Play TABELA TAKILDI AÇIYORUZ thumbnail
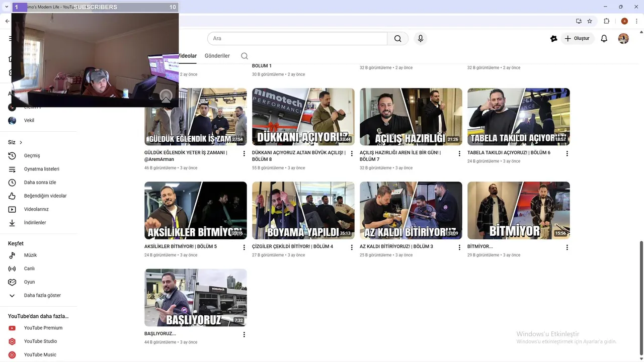Viewport: 644px width, 362px height. coord(519,117)
